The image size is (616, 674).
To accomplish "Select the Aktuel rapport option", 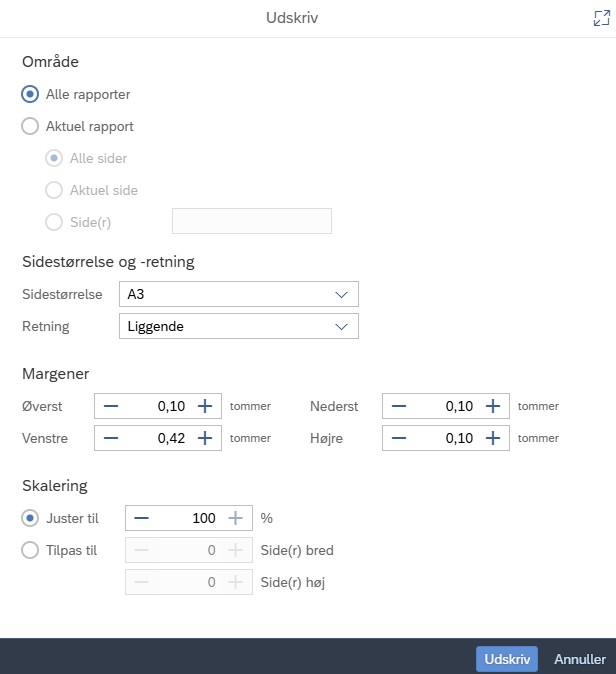I will point(31,127).
